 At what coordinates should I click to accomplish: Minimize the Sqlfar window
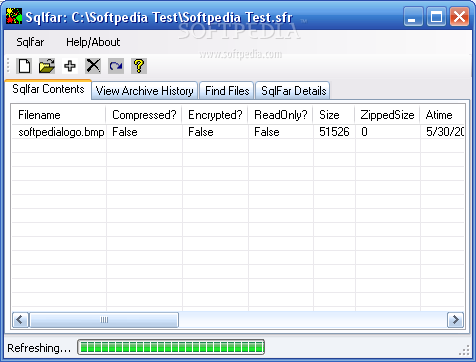pos(413,16)
